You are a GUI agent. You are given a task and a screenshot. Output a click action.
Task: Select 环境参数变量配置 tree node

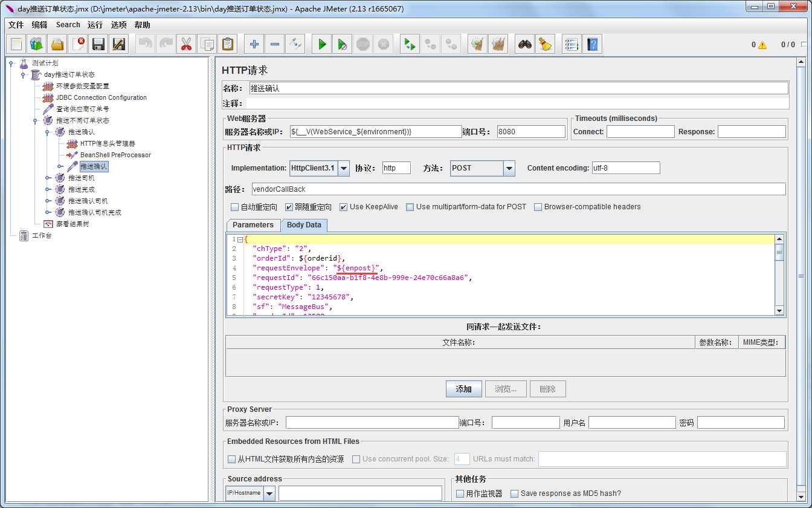pyautogui.click(x=83, y=86)
